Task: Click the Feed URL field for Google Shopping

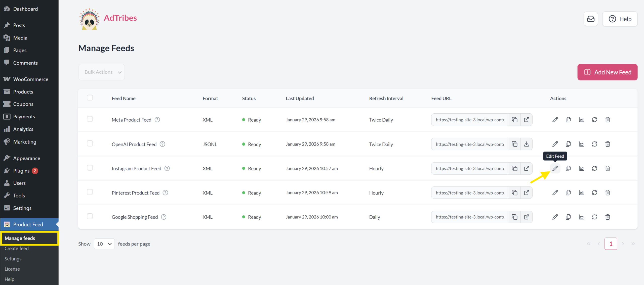Action: click(470, 217)
